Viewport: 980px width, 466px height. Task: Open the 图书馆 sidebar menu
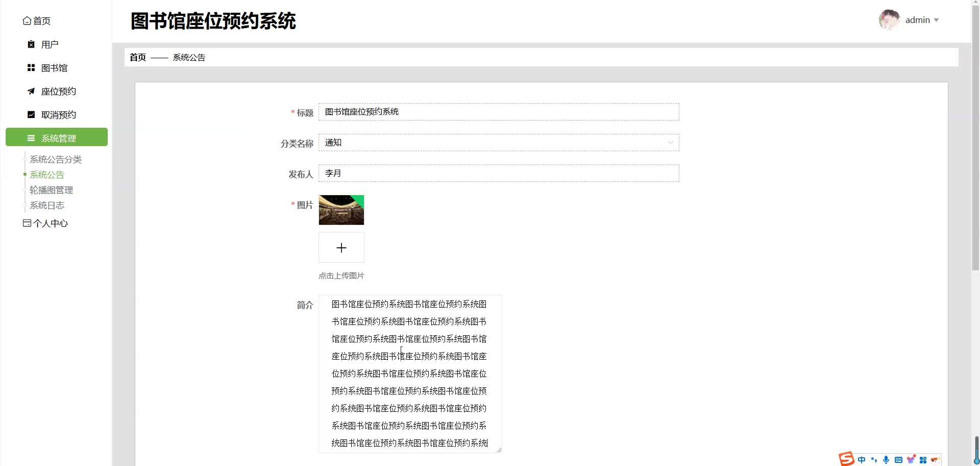(x=47, y=68)
